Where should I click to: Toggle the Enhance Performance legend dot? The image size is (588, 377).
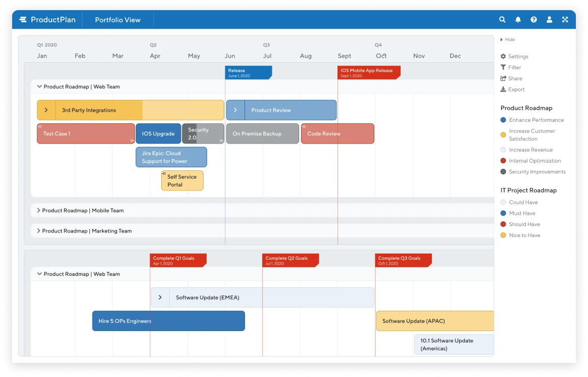coord(503,120)
